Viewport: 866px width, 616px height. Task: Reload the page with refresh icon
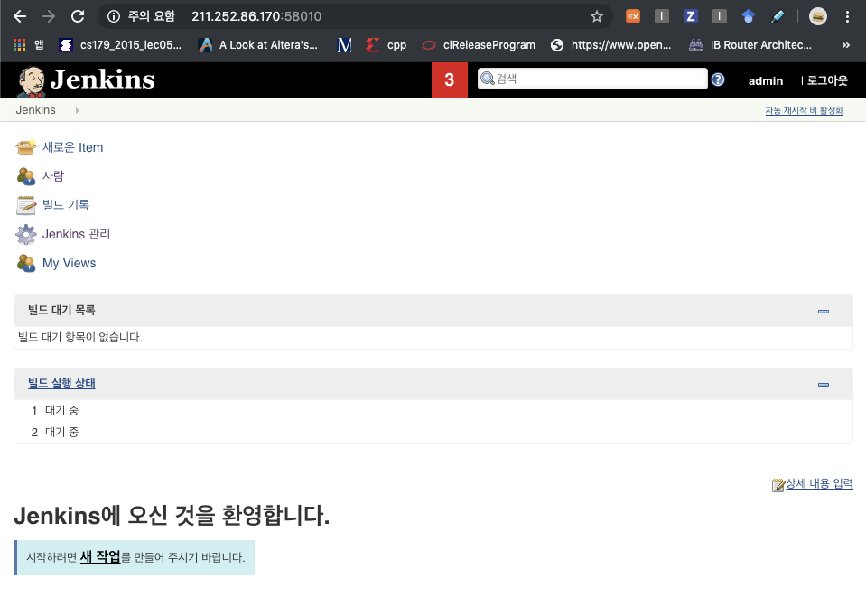tap(78, 16)
